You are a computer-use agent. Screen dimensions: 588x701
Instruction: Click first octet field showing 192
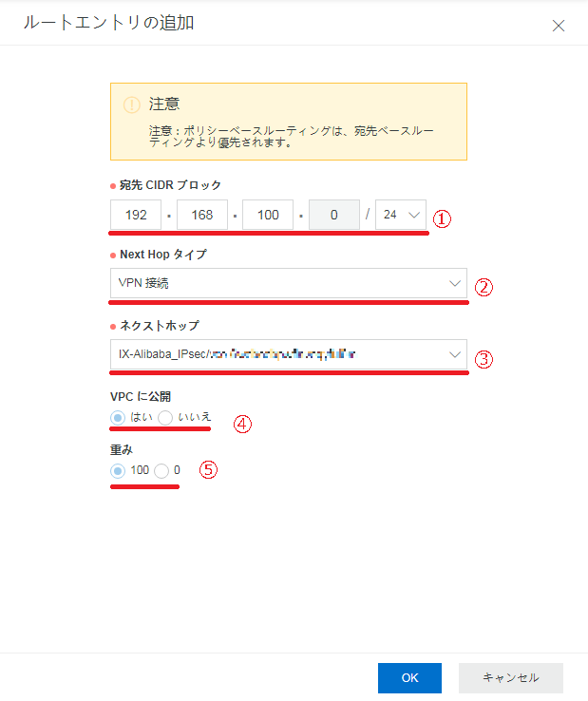(x=136, y=215)
